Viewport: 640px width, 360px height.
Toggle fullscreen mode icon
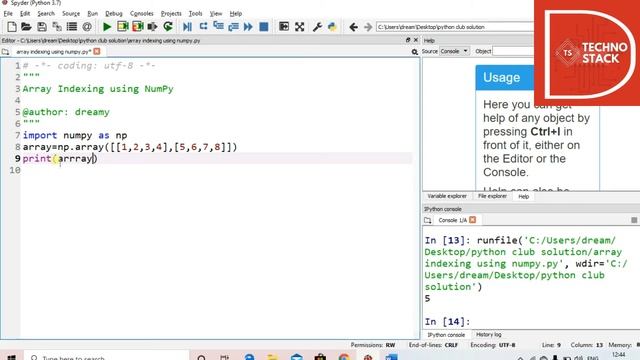(300, 27)
